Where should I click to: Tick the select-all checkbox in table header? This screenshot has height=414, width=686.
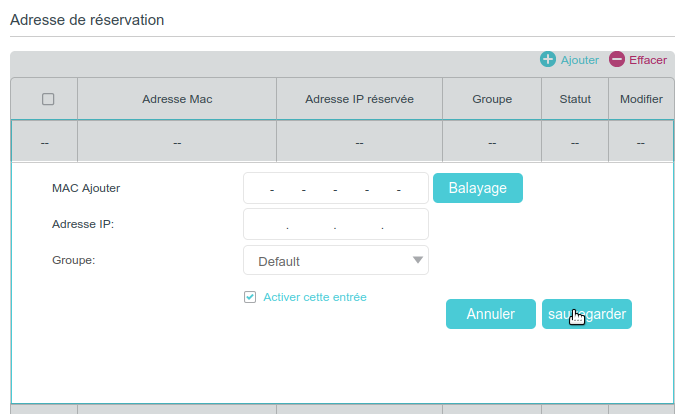tap(48, 99)
